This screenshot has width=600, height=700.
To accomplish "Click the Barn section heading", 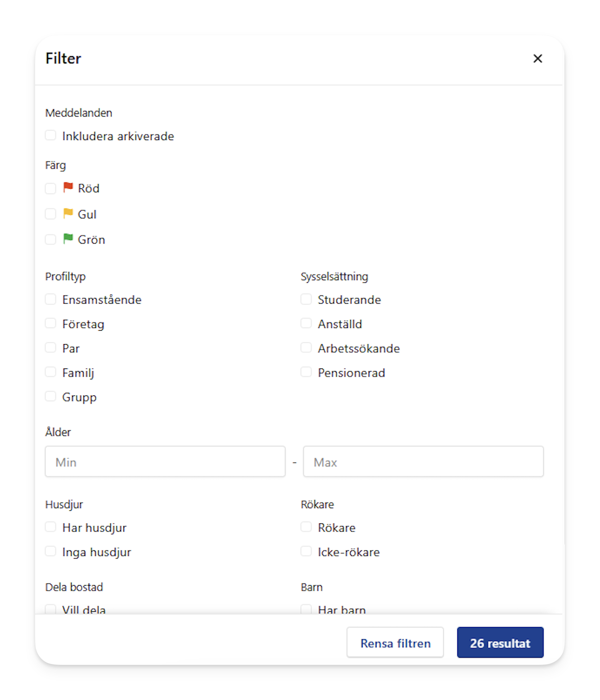I will coord(311,587).
